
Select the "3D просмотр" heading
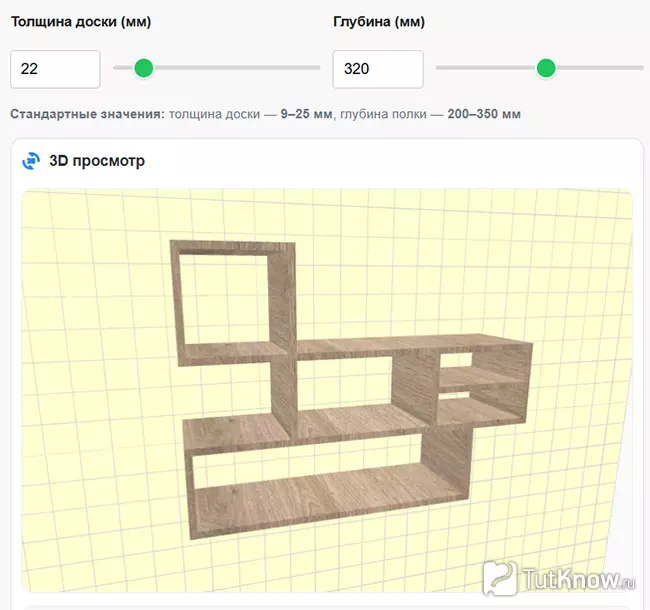97,161
